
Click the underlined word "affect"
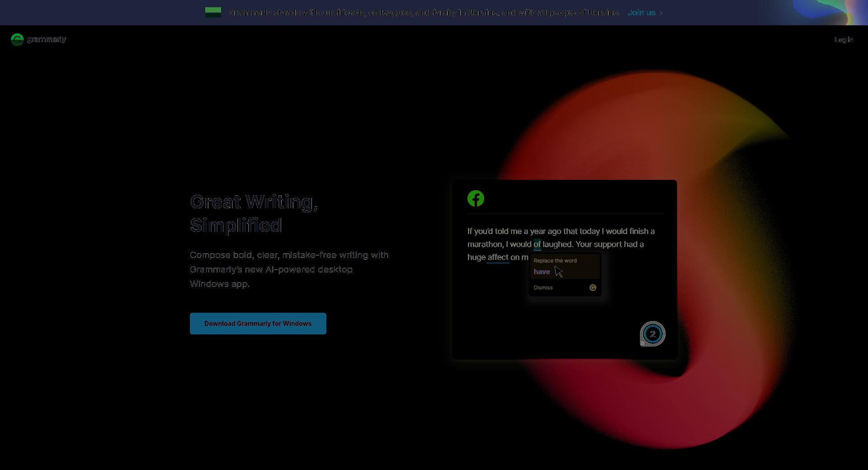pos(498,258)
